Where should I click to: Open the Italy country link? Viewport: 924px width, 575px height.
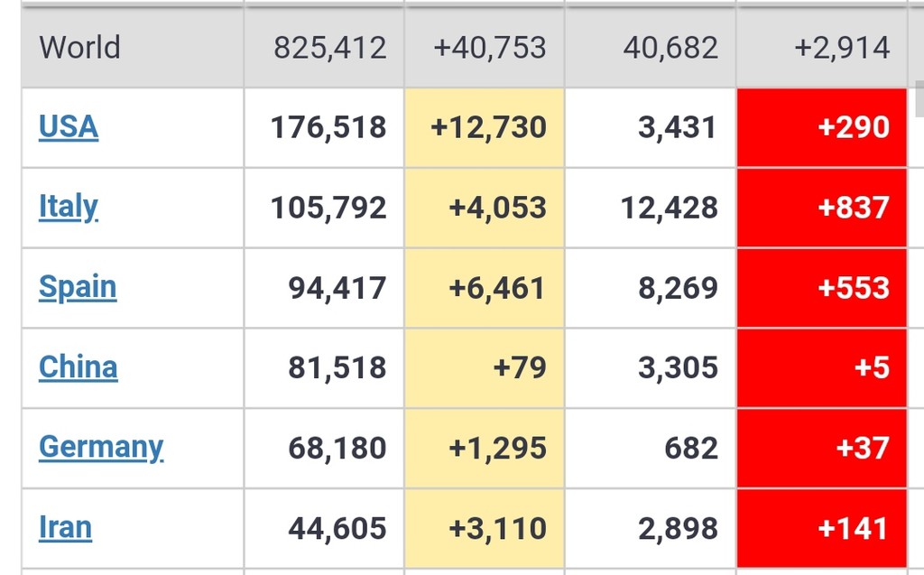(x=69, y=208)
